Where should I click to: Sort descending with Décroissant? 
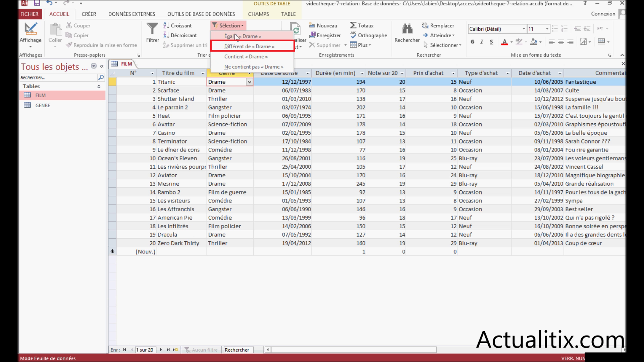180,35
